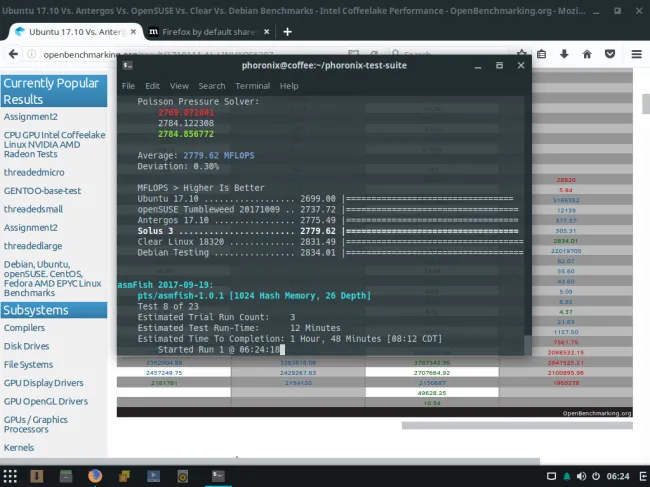Screen dimensions: 650x487
Task: Click the page's vertical scrollbar thumb
Action: (646, 103)
